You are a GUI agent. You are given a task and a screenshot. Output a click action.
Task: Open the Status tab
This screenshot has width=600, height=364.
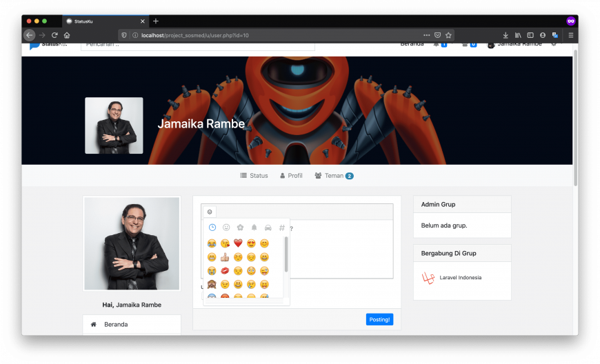(254, 176)
